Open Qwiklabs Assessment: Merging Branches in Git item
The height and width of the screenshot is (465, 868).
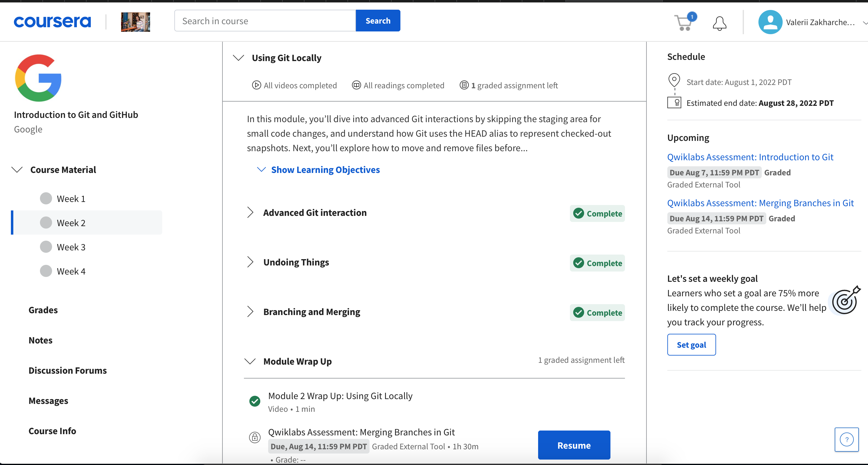(361, 432)
